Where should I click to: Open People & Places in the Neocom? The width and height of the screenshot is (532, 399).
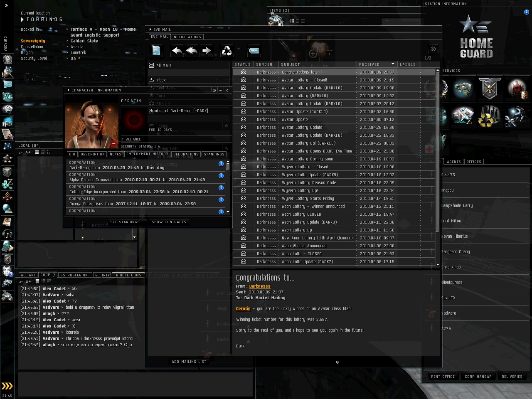(x=7, y=72)
